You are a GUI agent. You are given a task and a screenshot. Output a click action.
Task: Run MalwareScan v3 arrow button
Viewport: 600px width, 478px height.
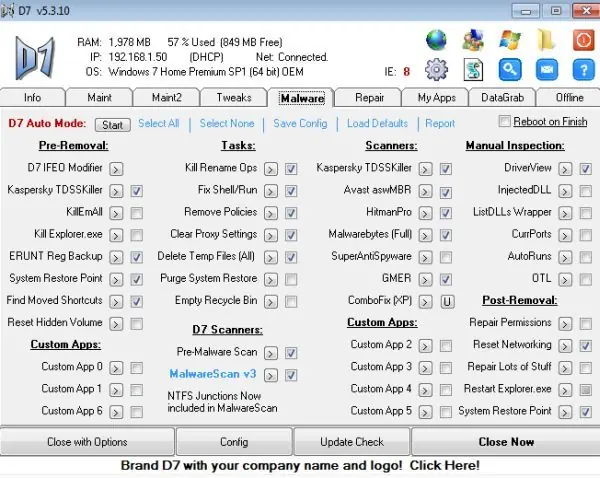coord(271,375)
